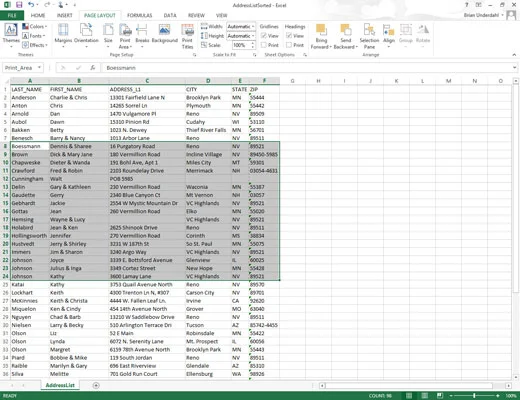
Task: Open the Colors theme menu
Action: pos(35,26)
